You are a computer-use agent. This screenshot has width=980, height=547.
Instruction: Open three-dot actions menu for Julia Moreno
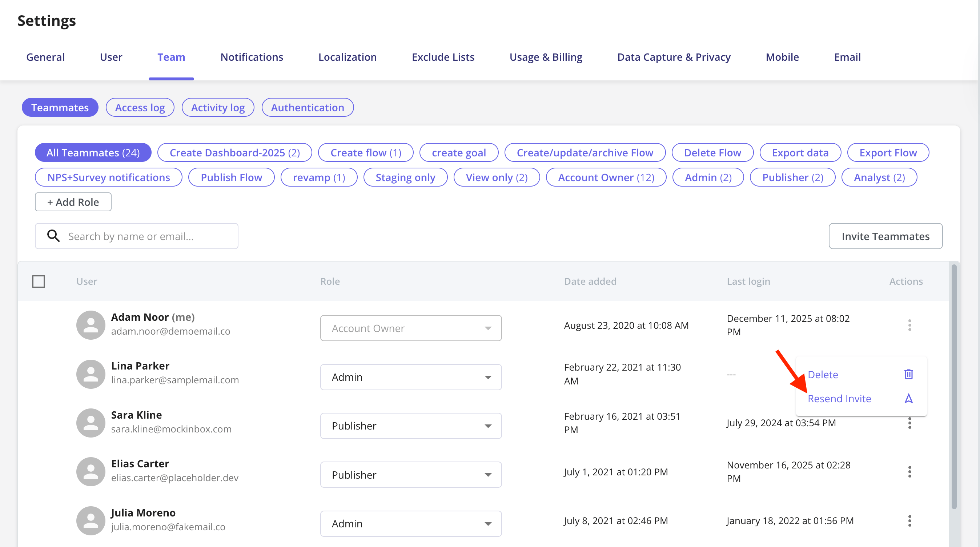pyautogui.click(x=909, y=520)
